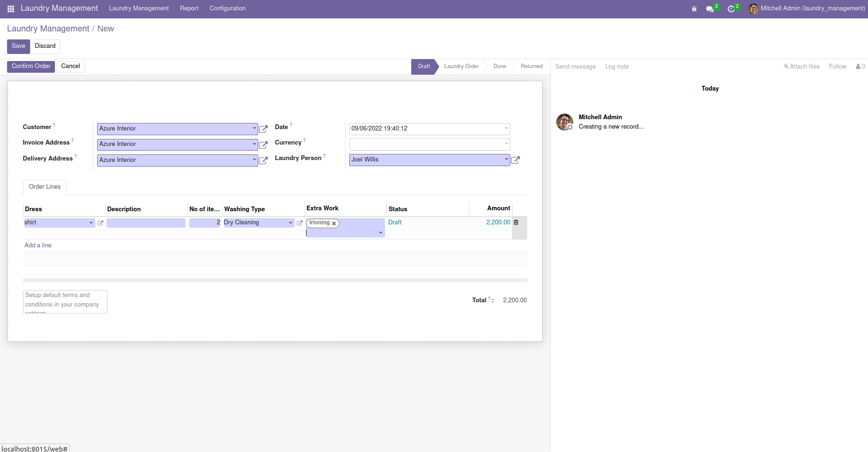
Task: Add a line to order lines
Action: pyautogui.click(x=38, y=245)
